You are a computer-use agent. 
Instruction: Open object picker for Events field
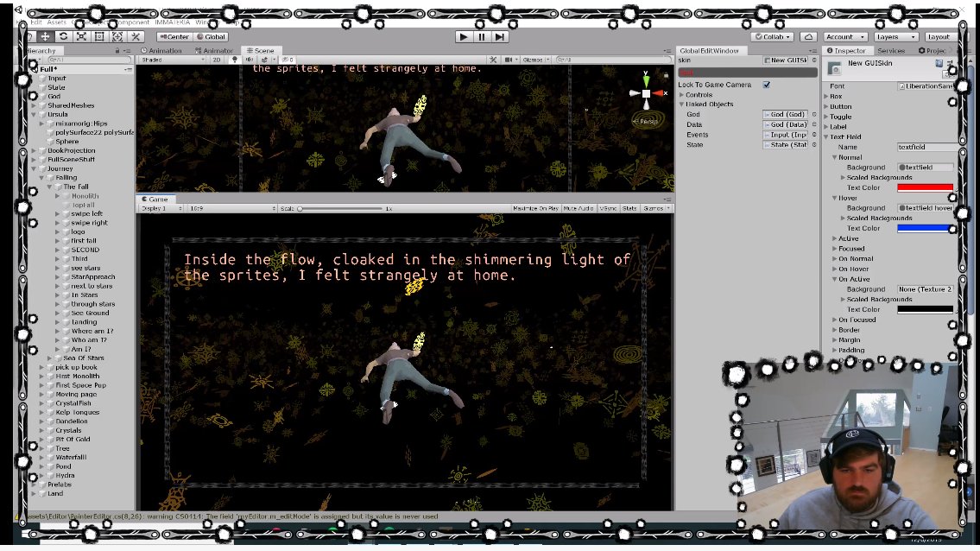click(813, 135)
